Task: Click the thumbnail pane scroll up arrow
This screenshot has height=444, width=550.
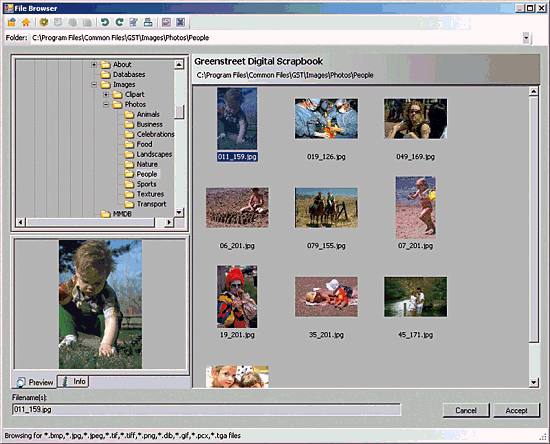Action: pyautogui.click(x=534, y=92)
